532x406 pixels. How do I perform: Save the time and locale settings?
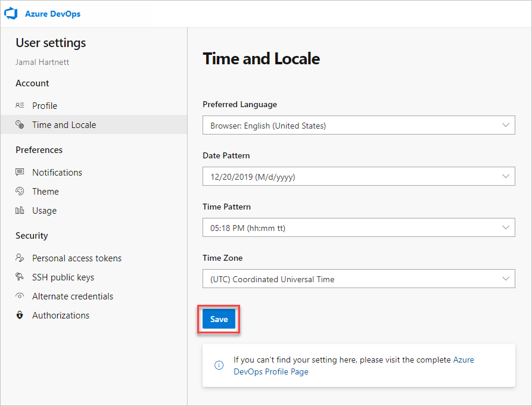(x=219, y=319)
